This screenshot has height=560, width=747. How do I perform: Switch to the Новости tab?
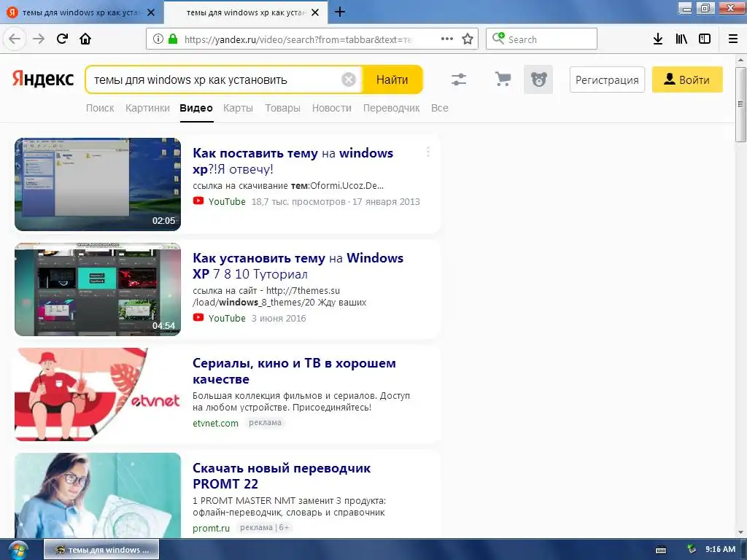(332, 108)
